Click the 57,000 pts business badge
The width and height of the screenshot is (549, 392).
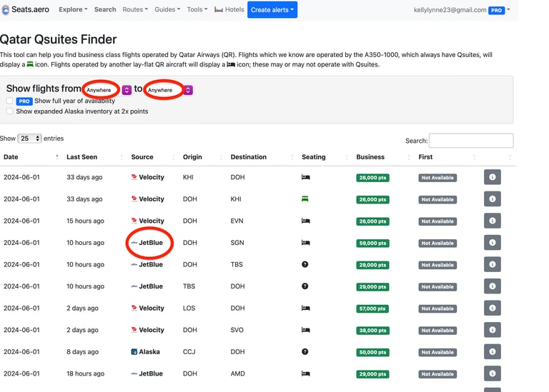tap(372, 308)
